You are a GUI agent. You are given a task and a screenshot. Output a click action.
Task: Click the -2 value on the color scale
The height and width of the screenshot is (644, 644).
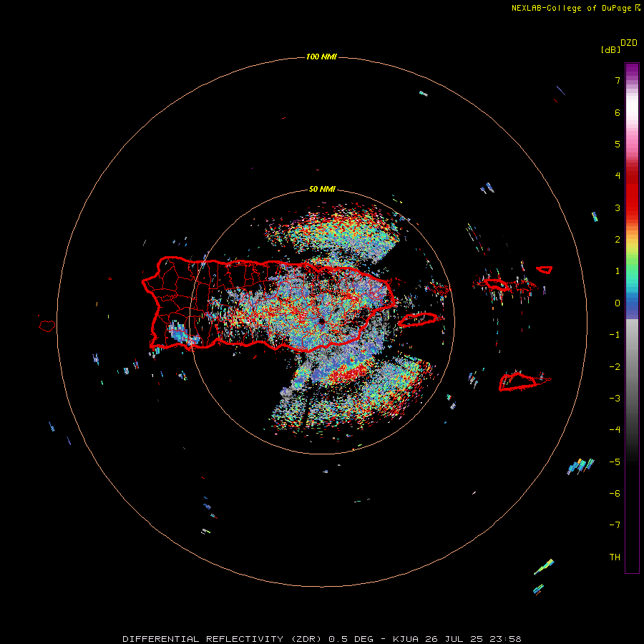[x=615, y=367]
